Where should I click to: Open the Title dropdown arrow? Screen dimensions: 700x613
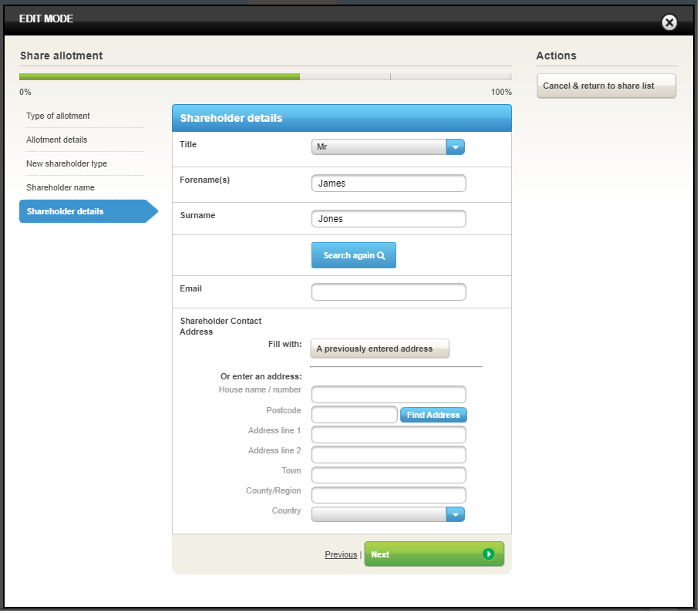(455, 147)
